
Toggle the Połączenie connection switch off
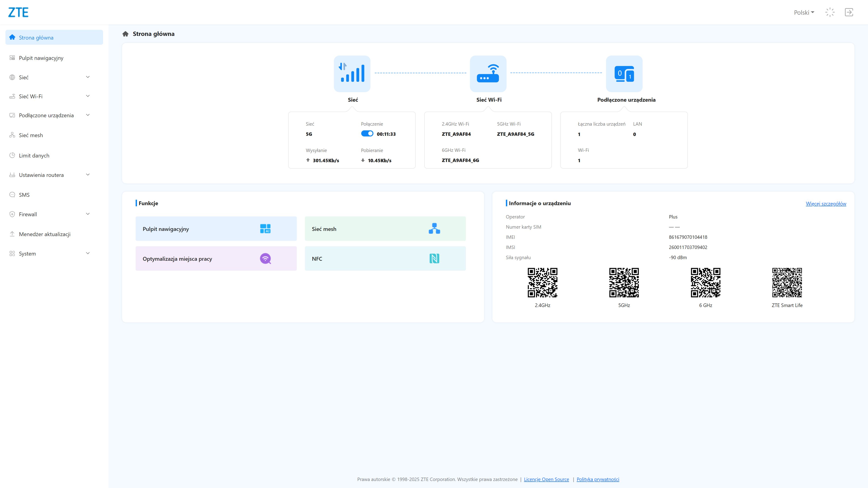367,134
